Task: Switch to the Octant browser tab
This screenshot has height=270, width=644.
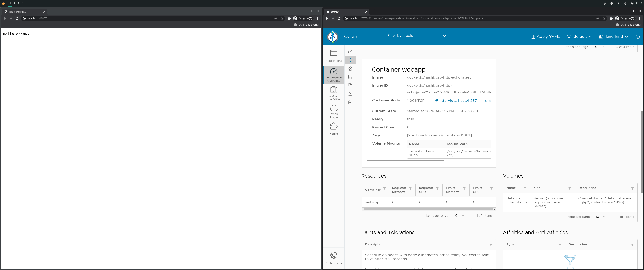Action: 346,12
